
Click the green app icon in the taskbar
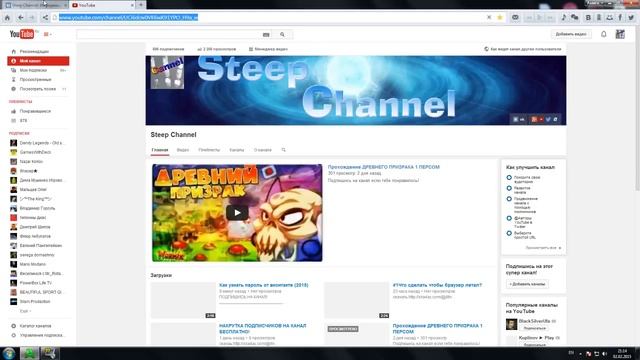click(29, 353)
